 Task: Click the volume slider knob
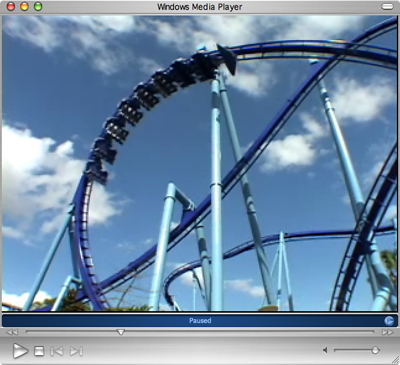(375, 350)
